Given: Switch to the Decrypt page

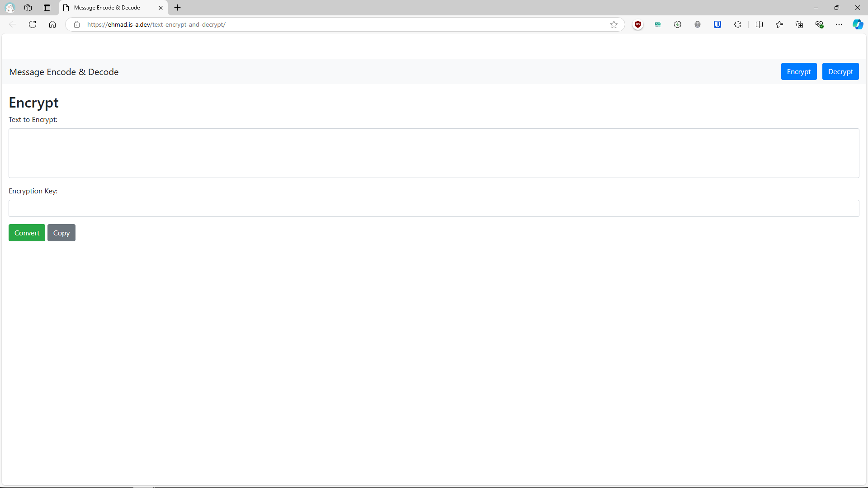Looking at the screenshot, I should (x=840, y=71).
